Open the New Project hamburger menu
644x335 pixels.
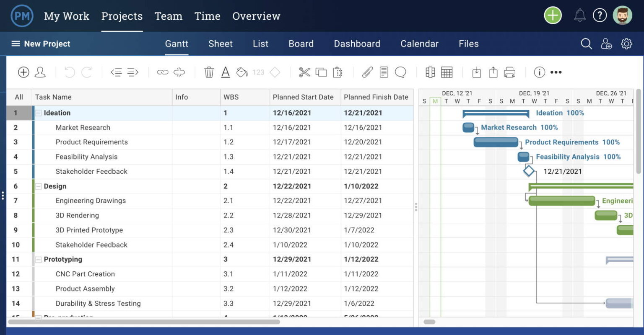click(16, 44)
